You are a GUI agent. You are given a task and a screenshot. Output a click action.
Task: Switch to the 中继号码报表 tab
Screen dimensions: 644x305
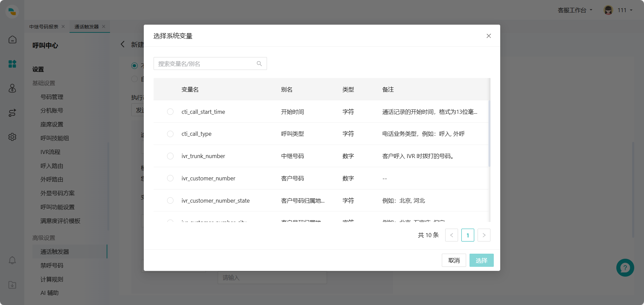click(44, 26)
